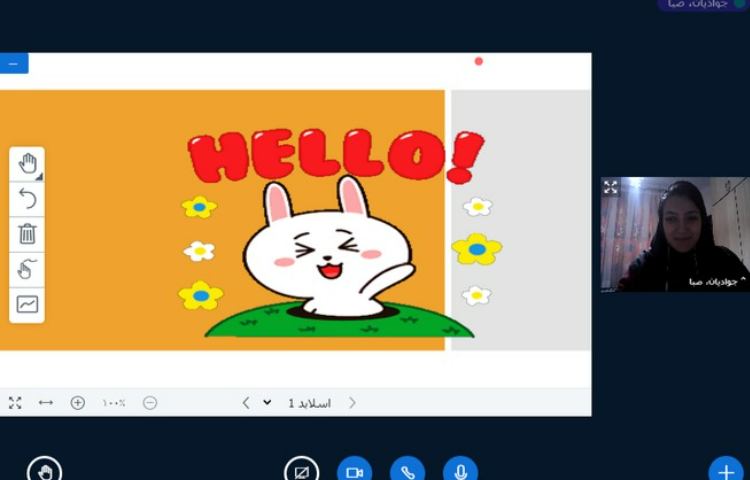This screenshot has width=750, height=480.
Task: Zoom out with the minus circle icon
Action: tap(150, 403)
